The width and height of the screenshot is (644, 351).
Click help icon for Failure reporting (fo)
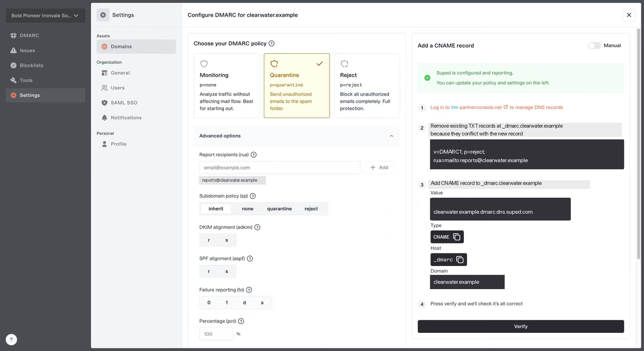(x=249, y=290)
